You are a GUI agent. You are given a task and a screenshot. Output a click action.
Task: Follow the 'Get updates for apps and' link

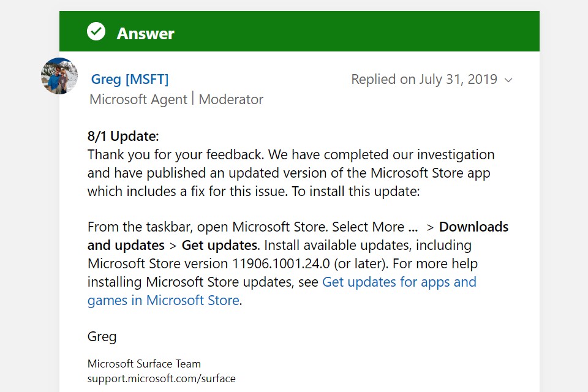(x=399, y=282)
